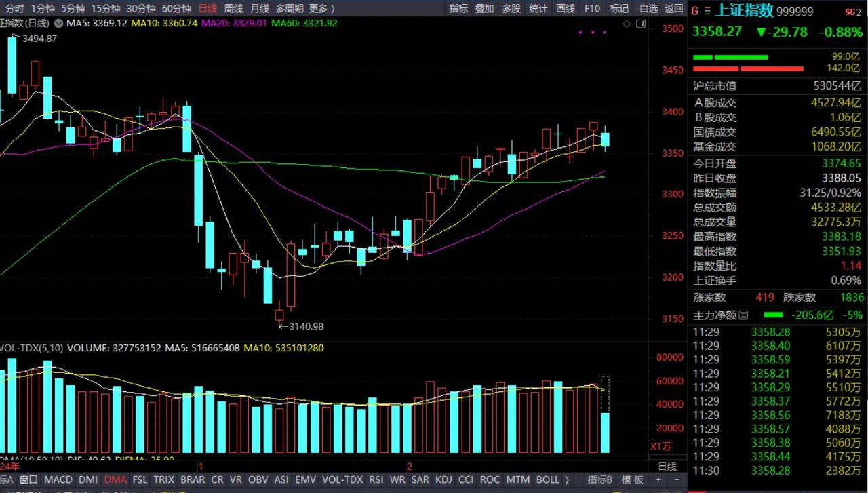Select the WR indicator tab
The image size is (868, 493).
click(397, 479)
